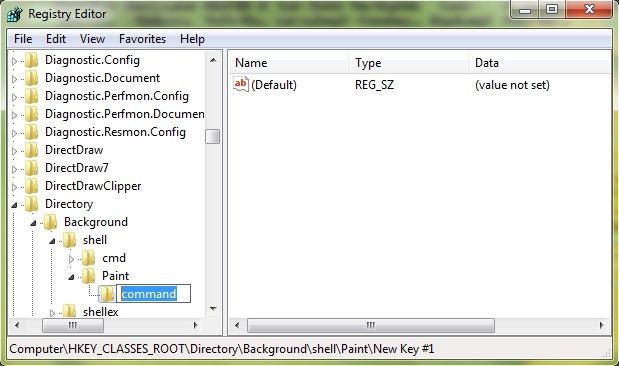Open the Favorites menu
This screenshot has height=366, width=619.
[142, 39]
